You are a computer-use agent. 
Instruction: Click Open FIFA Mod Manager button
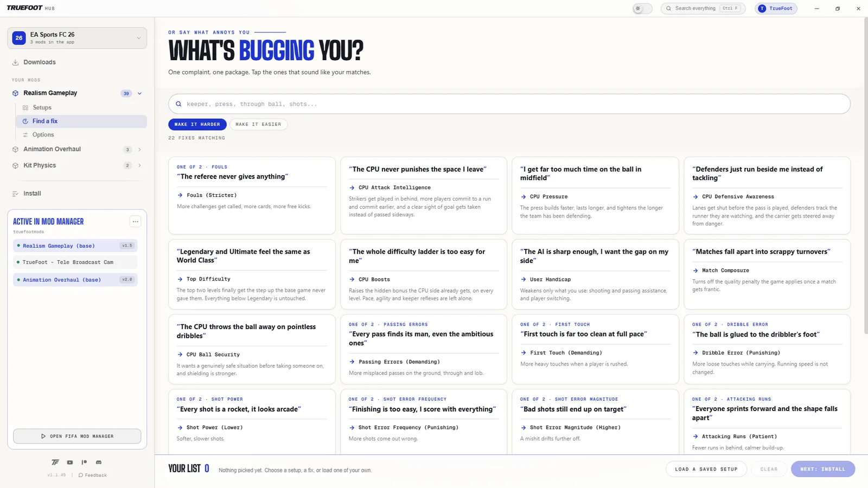click(77, 436)
